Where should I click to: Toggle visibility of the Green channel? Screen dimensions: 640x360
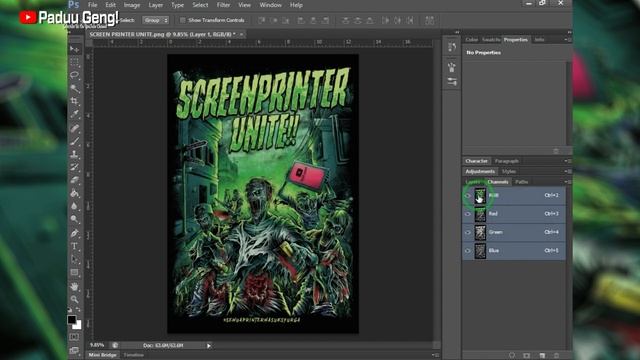(x=468, y=232)
